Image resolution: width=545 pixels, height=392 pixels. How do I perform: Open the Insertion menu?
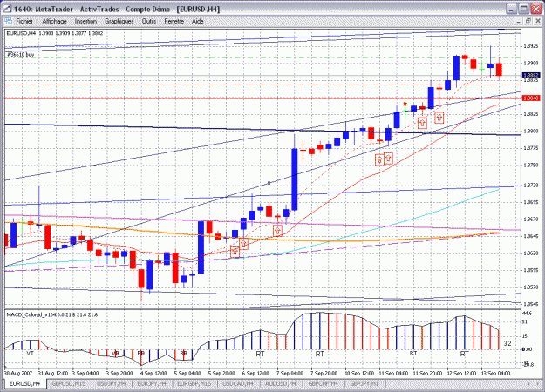(x=85, y=21)
